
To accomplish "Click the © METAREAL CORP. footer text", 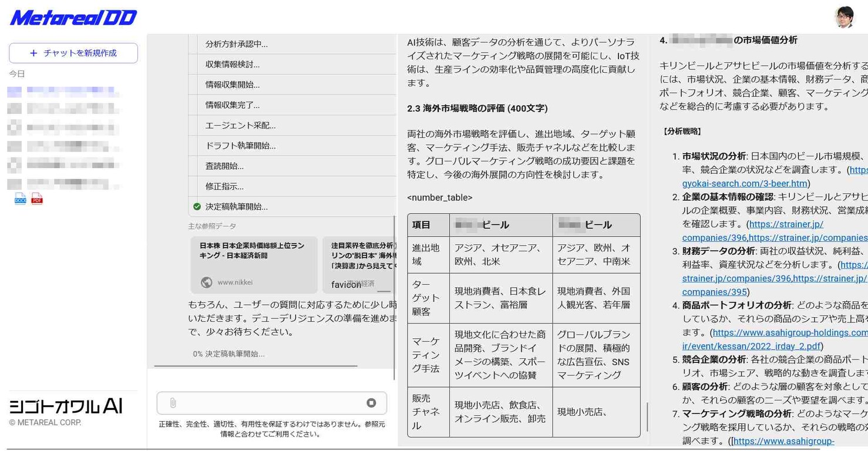I will [45, 423].
